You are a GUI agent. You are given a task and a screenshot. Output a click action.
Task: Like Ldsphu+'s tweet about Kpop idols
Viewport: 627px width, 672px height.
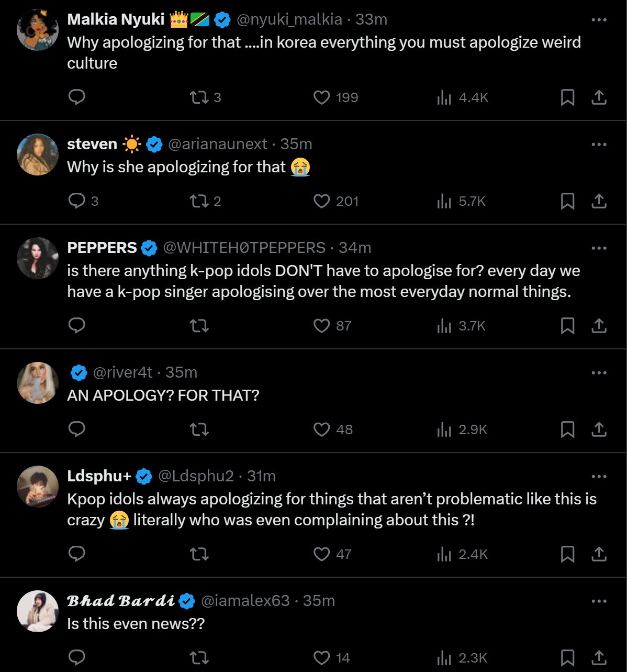tap(321, 554)
